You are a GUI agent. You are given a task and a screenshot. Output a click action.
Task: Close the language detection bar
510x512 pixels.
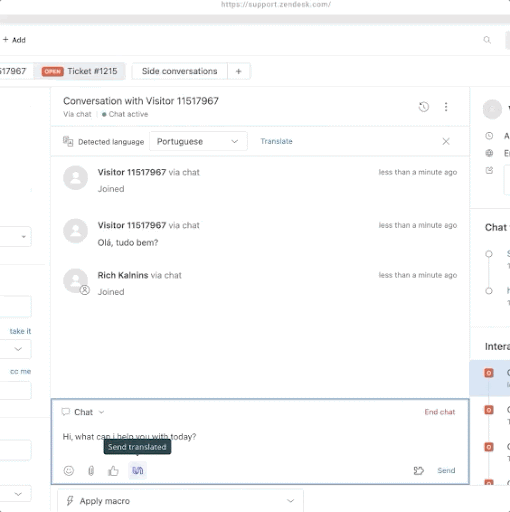[x=446, y=141]
